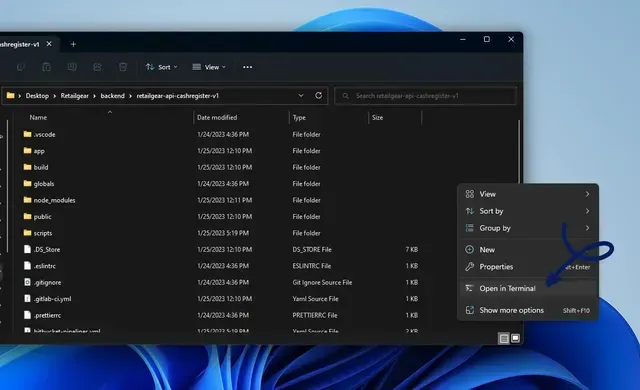Choose Show more options in context menu
The width and height of the screenshot is (640, 390).
528,310
